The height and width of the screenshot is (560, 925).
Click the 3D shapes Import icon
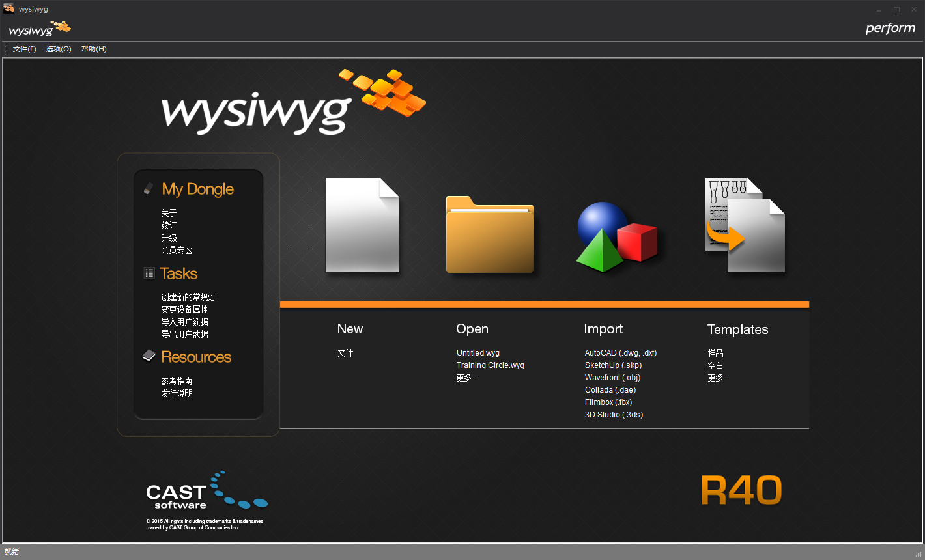[x=616, y=236]
